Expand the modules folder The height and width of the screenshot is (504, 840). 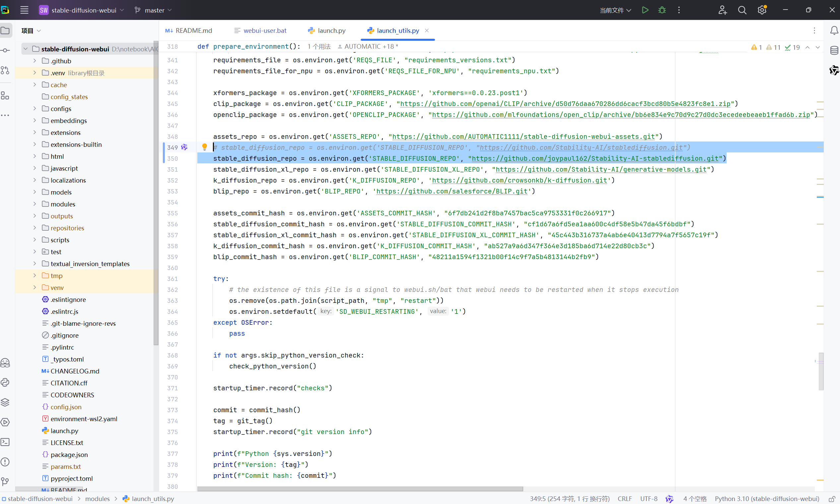pyautogui.click(x=34, y=204)
